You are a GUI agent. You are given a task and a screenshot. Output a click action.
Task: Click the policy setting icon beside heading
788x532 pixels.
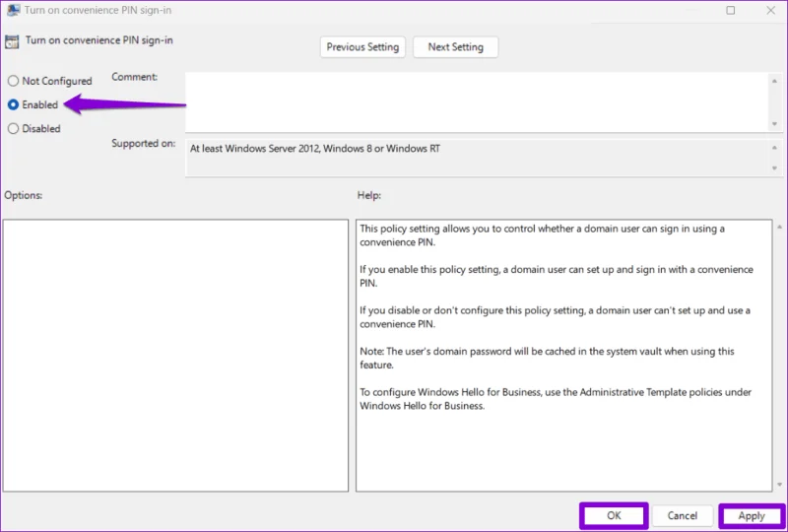click(12, 41)
